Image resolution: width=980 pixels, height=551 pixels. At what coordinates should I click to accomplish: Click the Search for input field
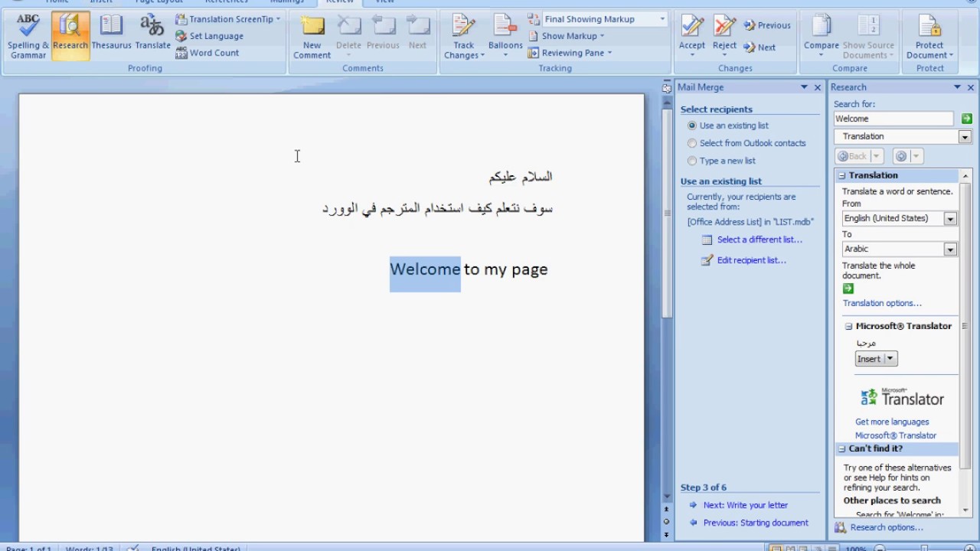(893, 119)
